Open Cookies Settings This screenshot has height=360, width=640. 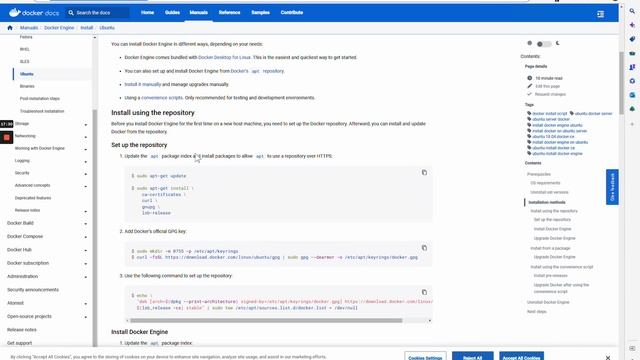pyautogui.click(x=425, y=357)
